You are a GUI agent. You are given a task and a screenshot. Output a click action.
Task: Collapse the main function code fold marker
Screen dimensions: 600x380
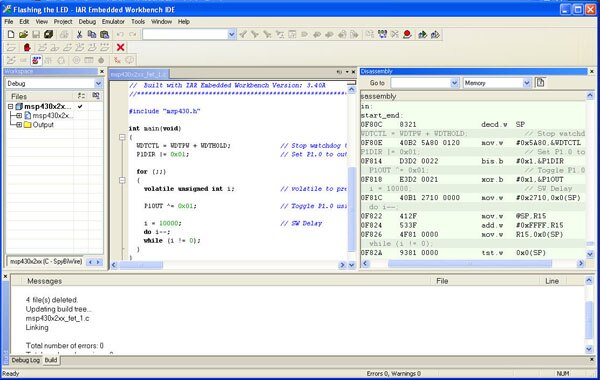[x=122, y=137]
